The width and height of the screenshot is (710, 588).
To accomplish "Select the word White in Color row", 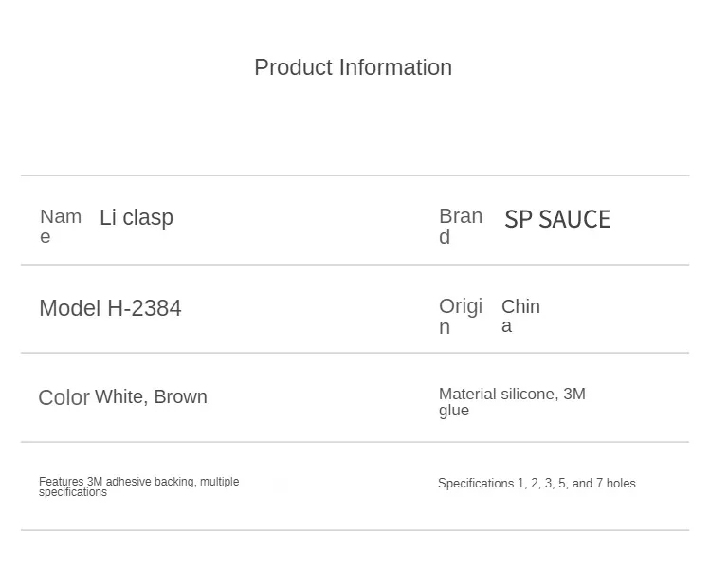I will (118, 397).
